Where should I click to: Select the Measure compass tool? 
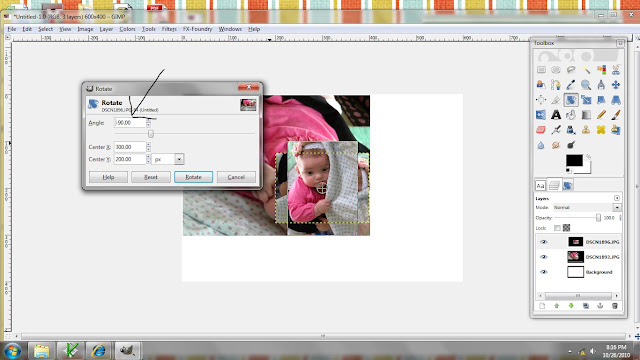(601, 85)
